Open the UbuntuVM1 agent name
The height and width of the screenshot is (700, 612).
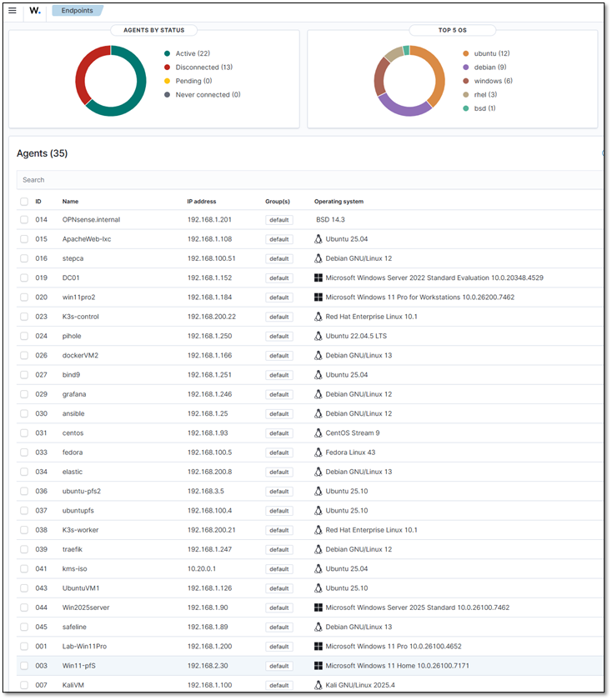pyautogui.click(x=81, y=588)
